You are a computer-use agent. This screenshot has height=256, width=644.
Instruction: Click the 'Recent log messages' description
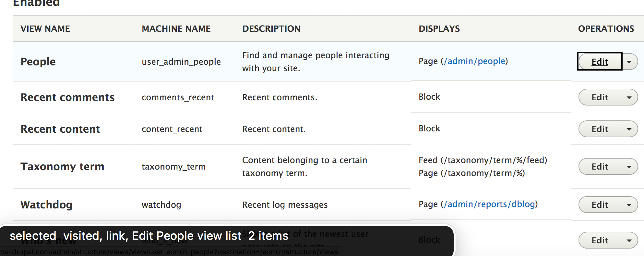[285, 205]
